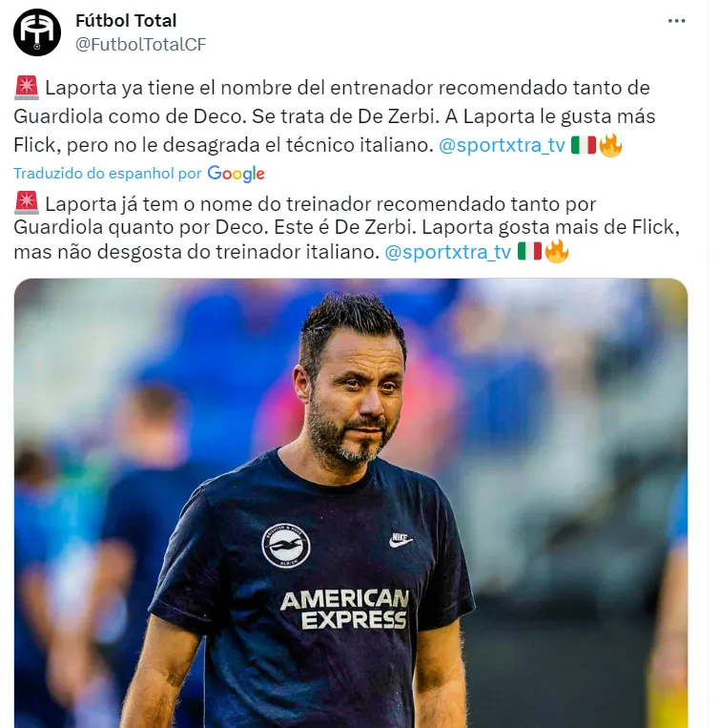Click the fire emoji ending the Spanish tweet
Image resolution: width=720 pixels, height=728 pixels.
610,145
